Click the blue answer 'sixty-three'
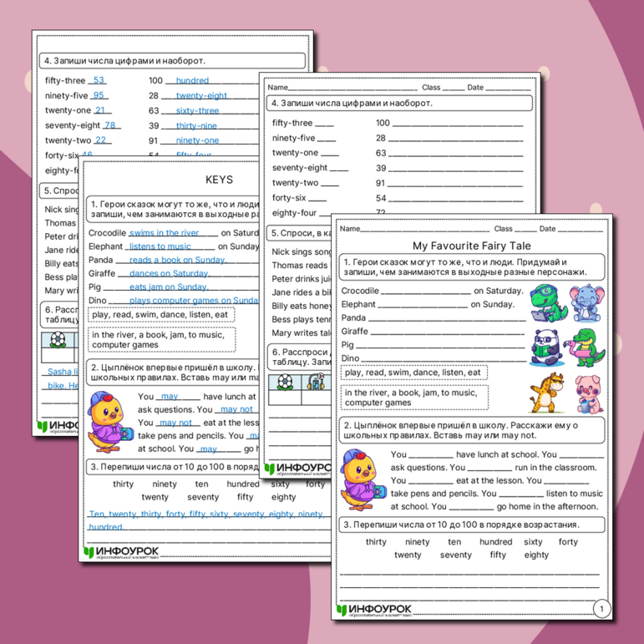 [x=198, y=111]
